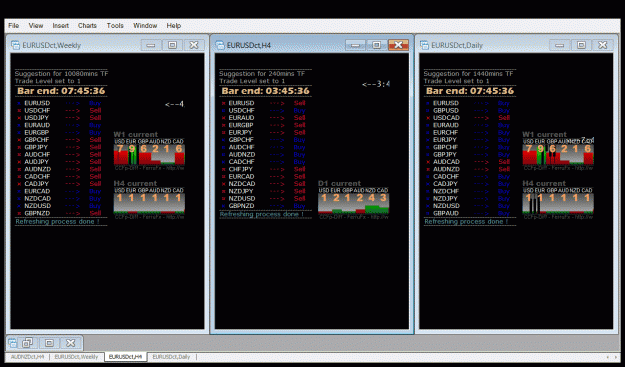Close the EURUSDct,Weekly window
The width and height of the screenshot is (625, 367).
194,45
